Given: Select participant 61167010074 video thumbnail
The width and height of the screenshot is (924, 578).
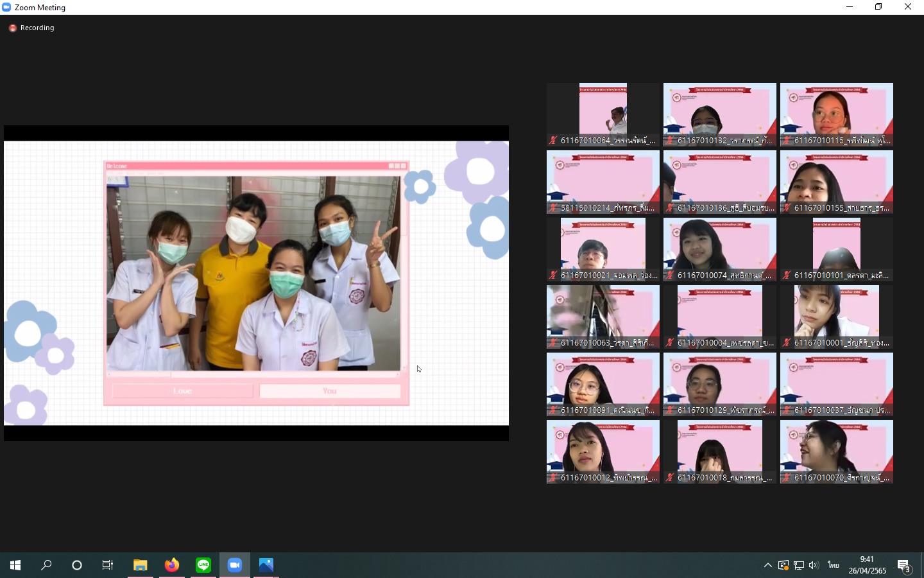Looking at the screenshot, I should [x=719, y=248].
